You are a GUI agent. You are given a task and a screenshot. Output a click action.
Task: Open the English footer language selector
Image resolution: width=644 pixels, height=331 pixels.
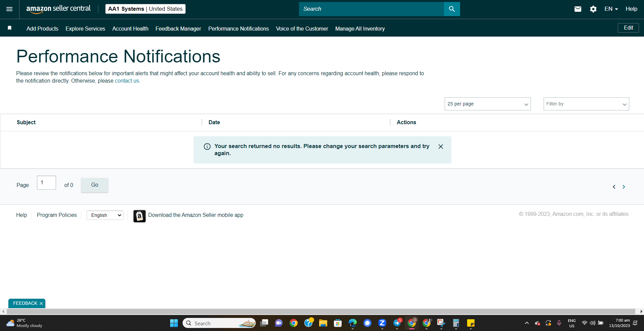coord(105,215)
